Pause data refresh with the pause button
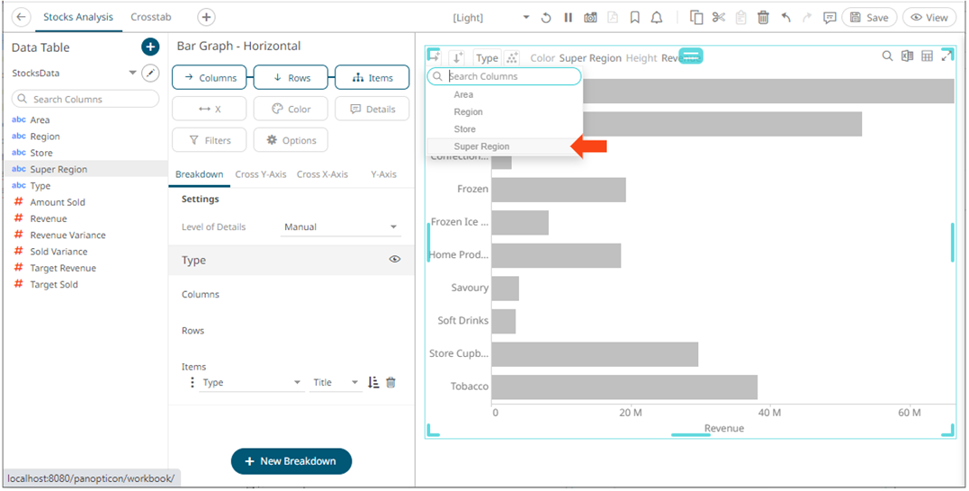Screen dimensions: 969x491 568,18
